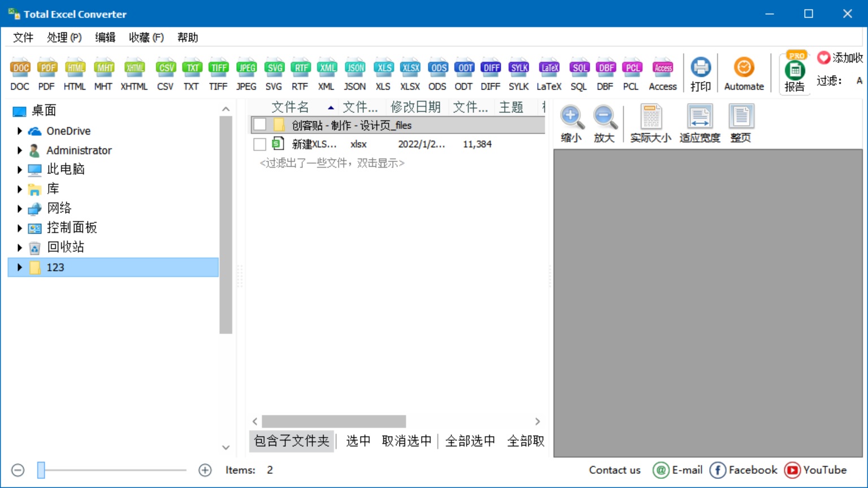Convert to JSON format

pos(355,74)
